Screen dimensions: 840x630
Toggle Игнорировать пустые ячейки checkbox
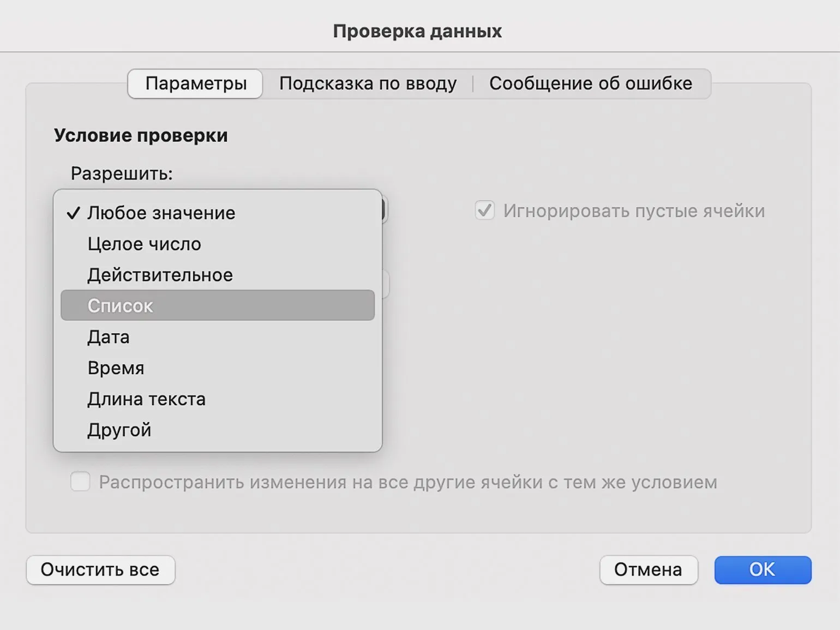[485, 211]
